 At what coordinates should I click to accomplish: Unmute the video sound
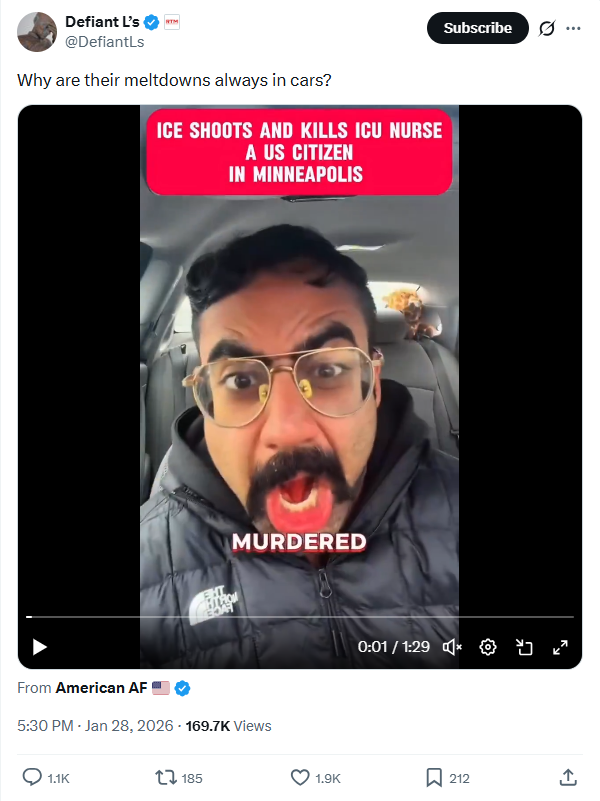pos(452,647)
